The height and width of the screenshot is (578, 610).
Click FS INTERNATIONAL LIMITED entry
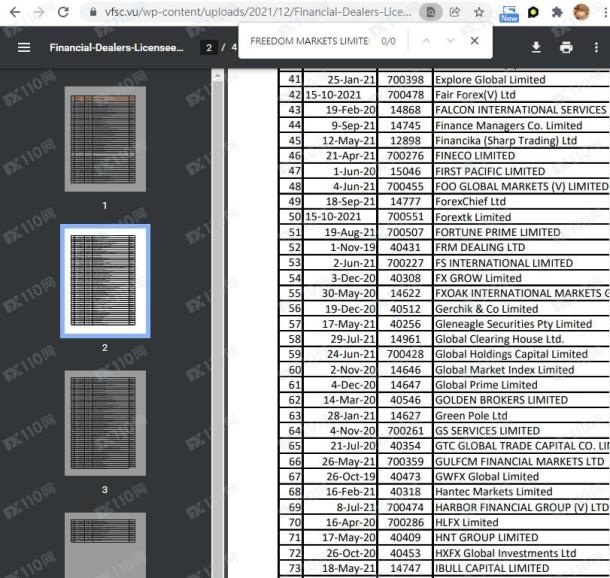[504, 263]
